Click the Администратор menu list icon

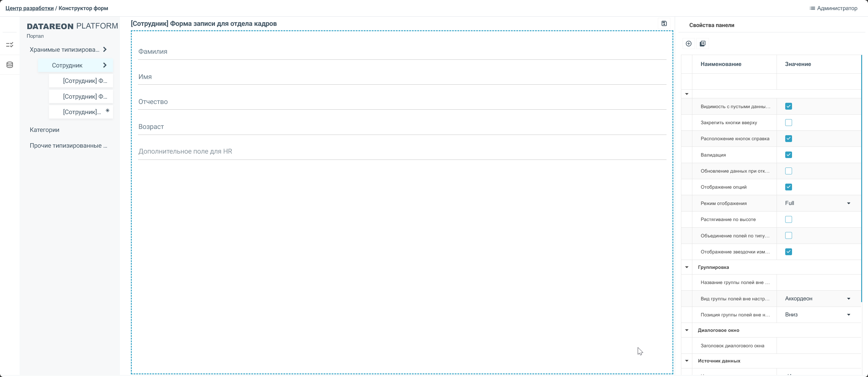coord(812,8)
